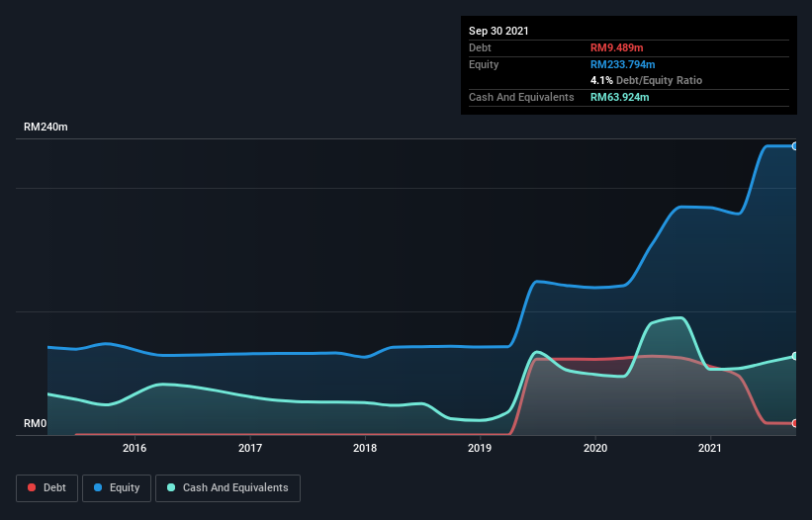This screenshot has height=520, width=812.
Task: Click the 2021 axis label
Action: (x=710, y=448)
